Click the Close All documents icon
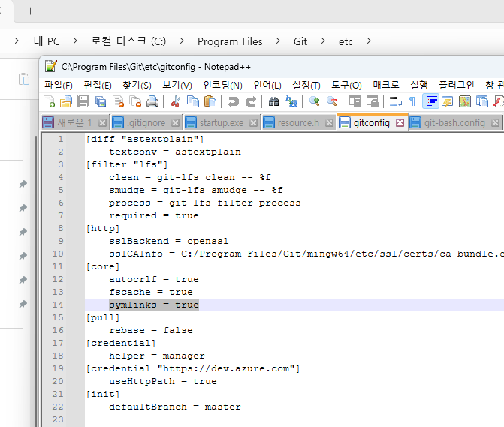504x427 pixels. 135,102
